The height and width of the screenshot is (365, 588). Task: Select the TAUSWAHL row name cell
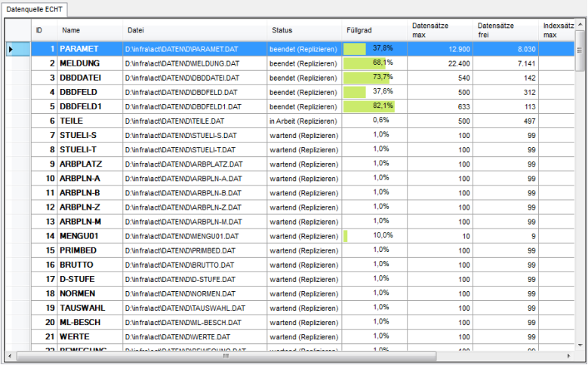click(x=82, y=308)
